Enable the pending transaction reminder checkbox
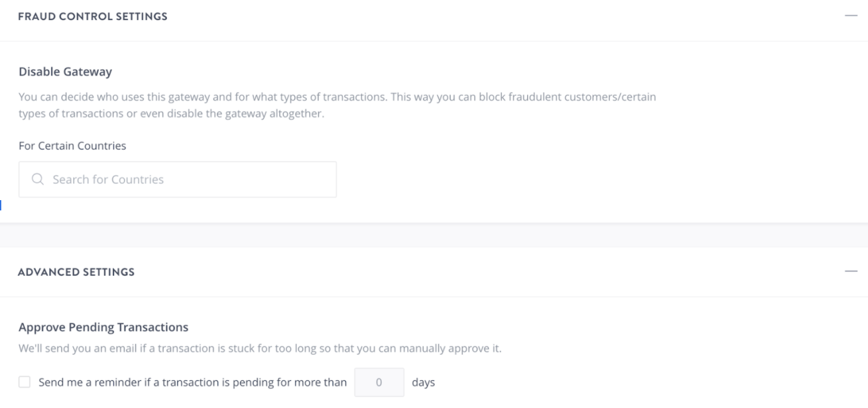 click(x=24, y=382)
